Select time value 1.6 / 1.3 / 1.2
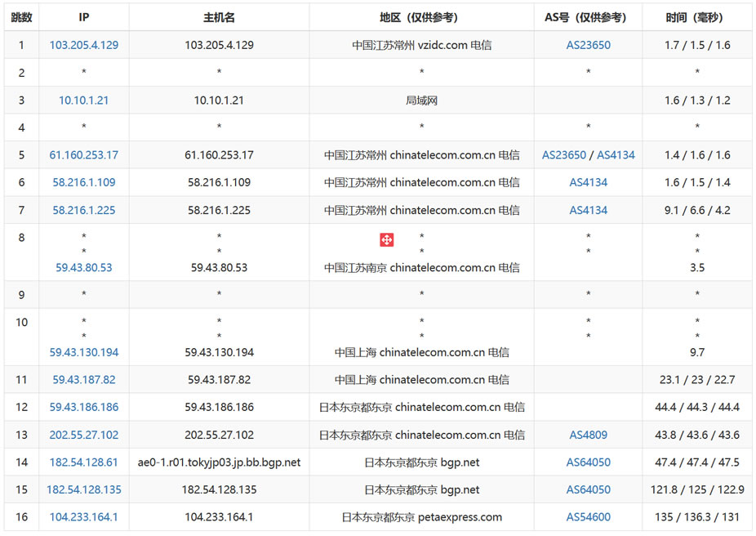This screenshot has width=756, height=536. click(x=697, y=100)
